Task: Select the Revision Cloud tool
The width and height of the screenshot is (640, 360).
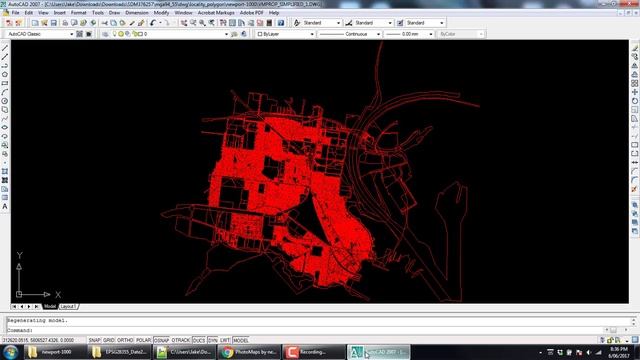Action: click(x=5, y=110)
